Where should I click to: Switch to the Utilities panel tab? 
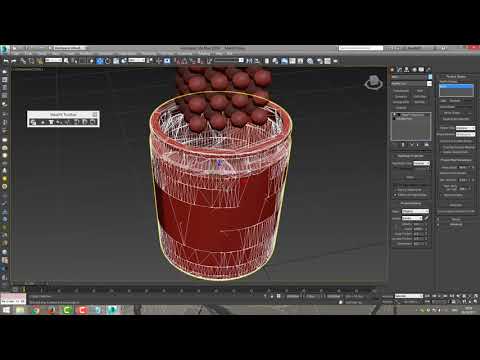428,69
